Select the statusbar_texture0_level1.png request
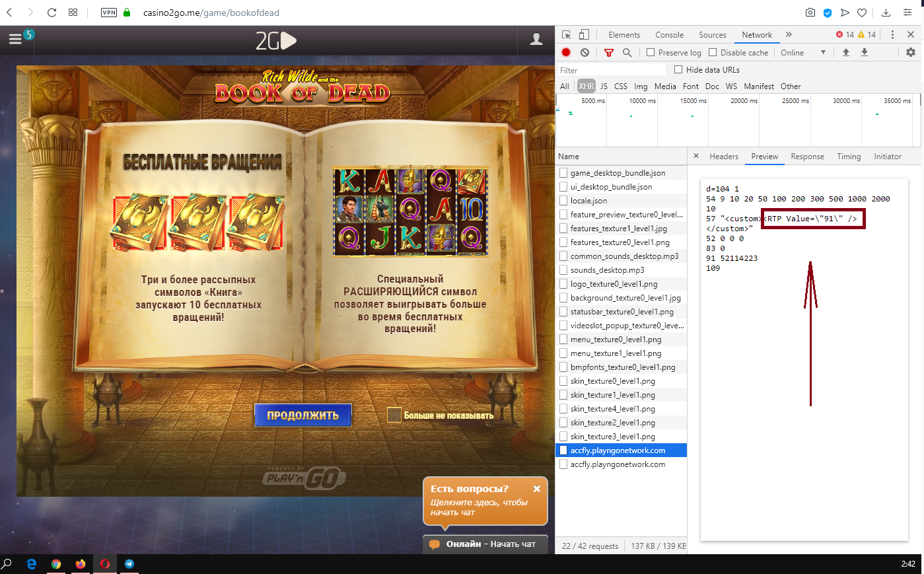Screen dimensions: 924x574 click(x=621, y=311)
